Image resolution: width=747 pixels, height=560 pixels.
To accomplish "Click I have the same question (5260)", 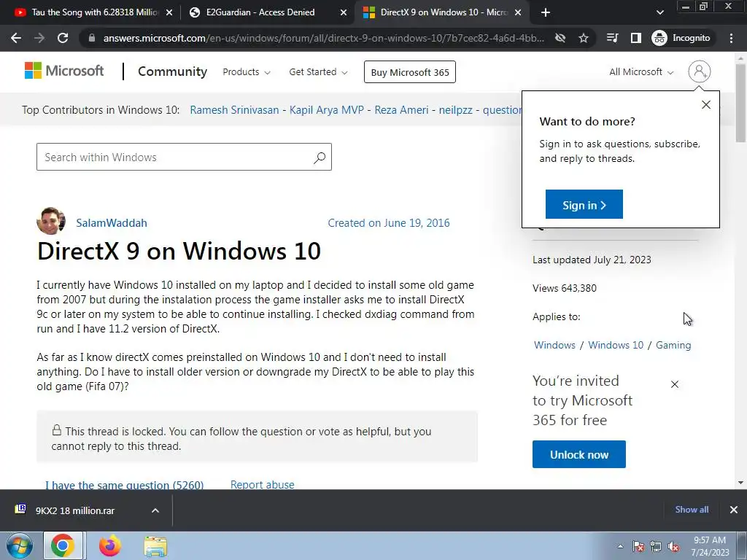I will coord(124,485).
